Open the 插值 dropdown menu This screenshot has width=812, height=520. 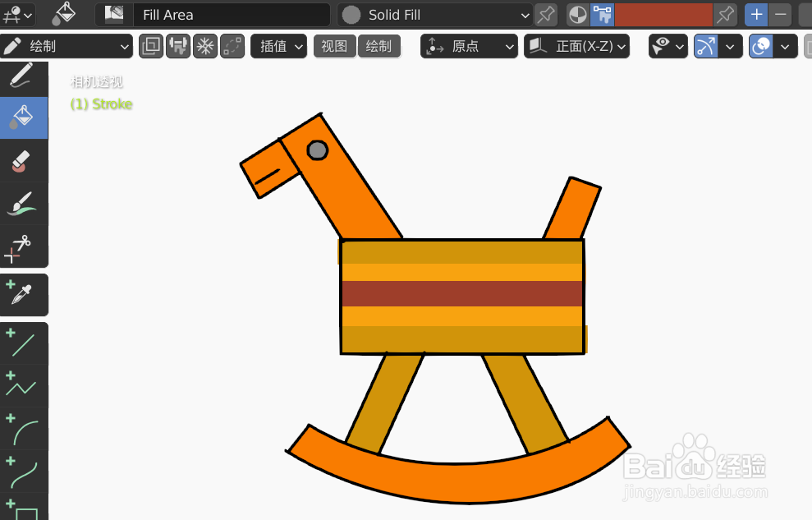click(x=278, y=47)
